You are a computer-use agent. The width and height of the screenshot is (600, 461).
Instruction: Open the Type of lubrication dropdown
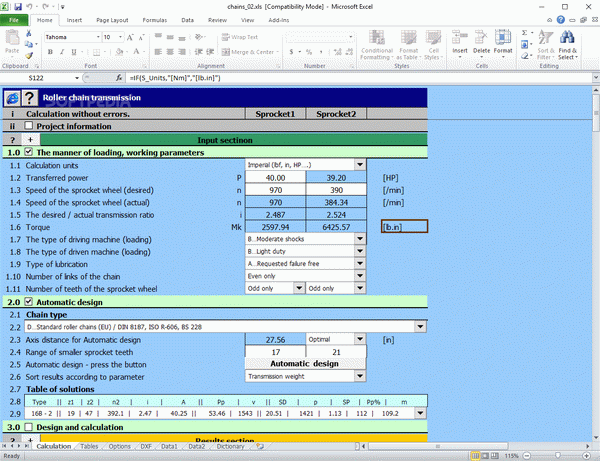pyautogui.click(x=360, y=263)
